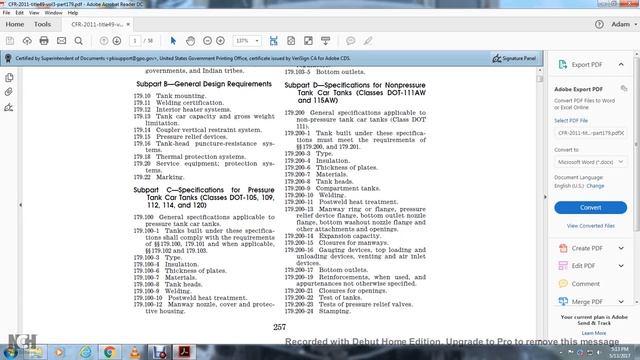
Task: Click the Comment tool bubble icon
Action: click(563, 284)
